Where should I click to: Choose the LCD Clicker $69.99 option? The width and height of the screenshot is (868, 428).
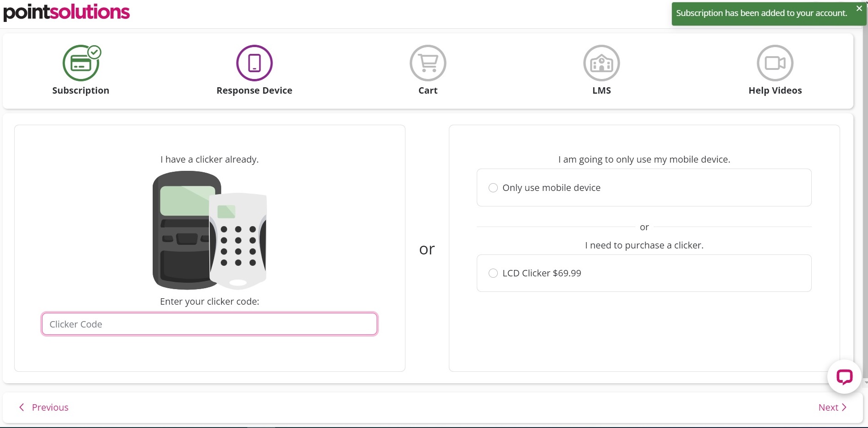click(493, 273)
